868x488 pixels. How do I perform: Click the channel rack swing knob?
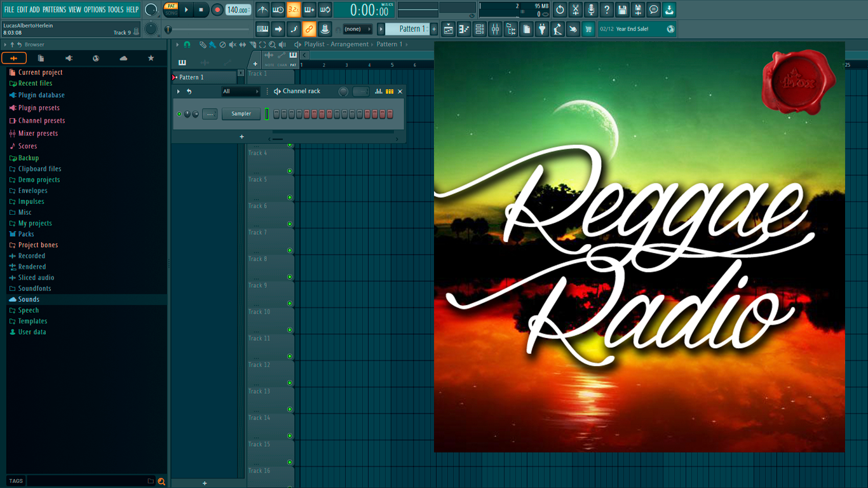tap(343, 91)
